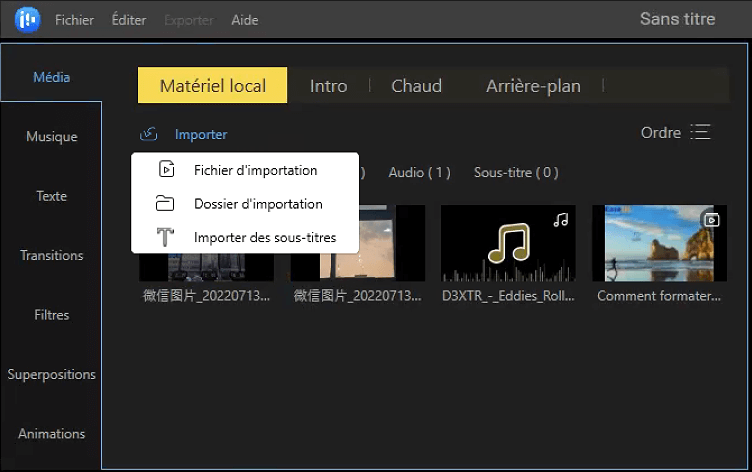Screen dimensions: 752x472
Task: Open the Superpositions sidebar section
Action: pyautogui.click(x=51, y=374)
